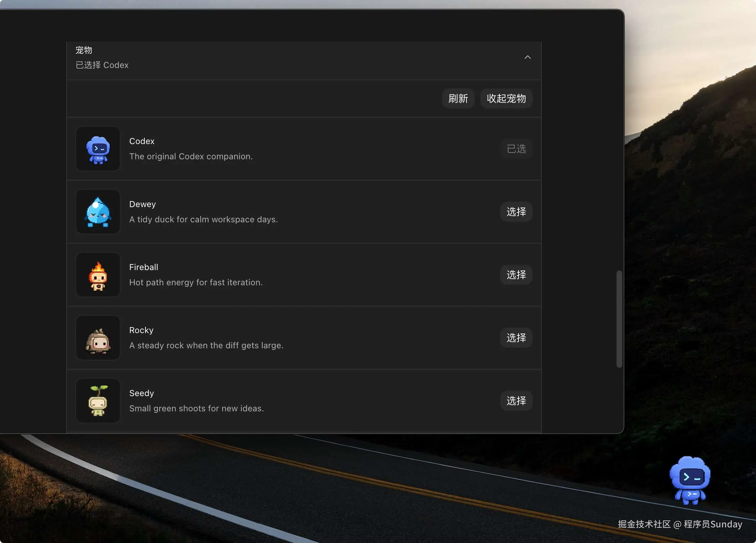This screenshot has width=756, height=543.
Task: Click the Fireball pet name
Action: point(144,267)
